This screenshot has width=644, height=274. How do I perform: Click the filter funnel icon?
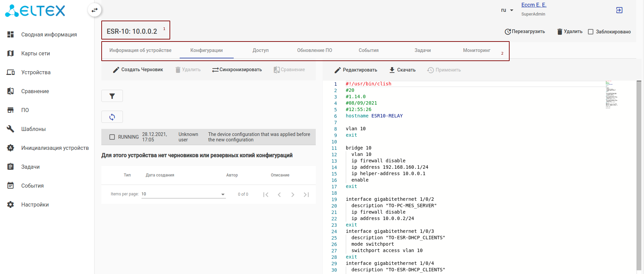pyautogui.click(x=112, y=96)
